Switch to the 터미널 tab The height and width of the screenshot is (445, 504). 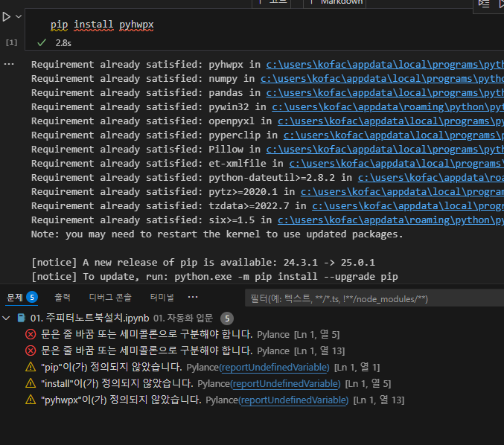162,298
